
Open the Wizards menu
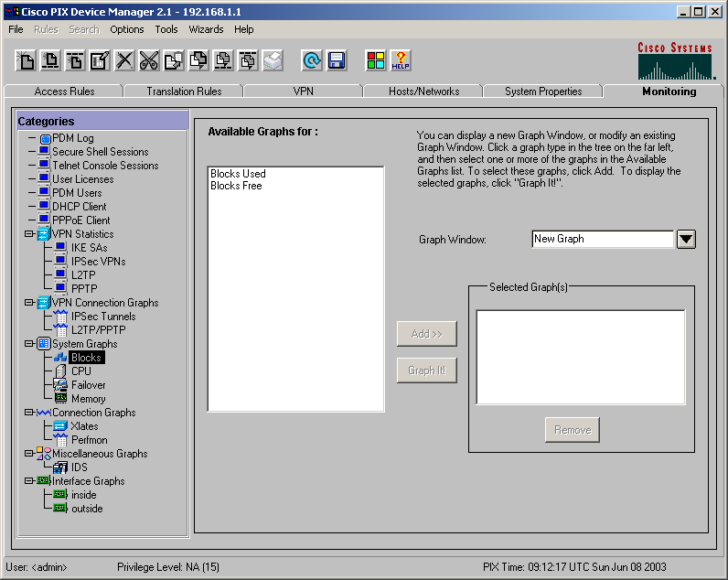click(206, 29)
